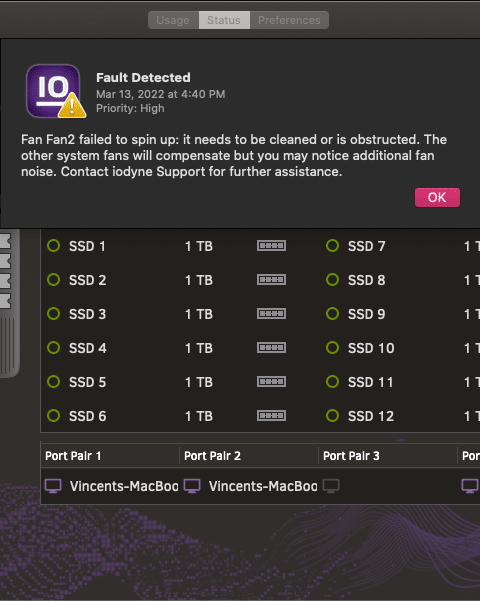Image resolution: width=480 pixels, height=601 pixels.
Task: Select the Port Pair 3 column header
Action: click(x=388, y=456)
